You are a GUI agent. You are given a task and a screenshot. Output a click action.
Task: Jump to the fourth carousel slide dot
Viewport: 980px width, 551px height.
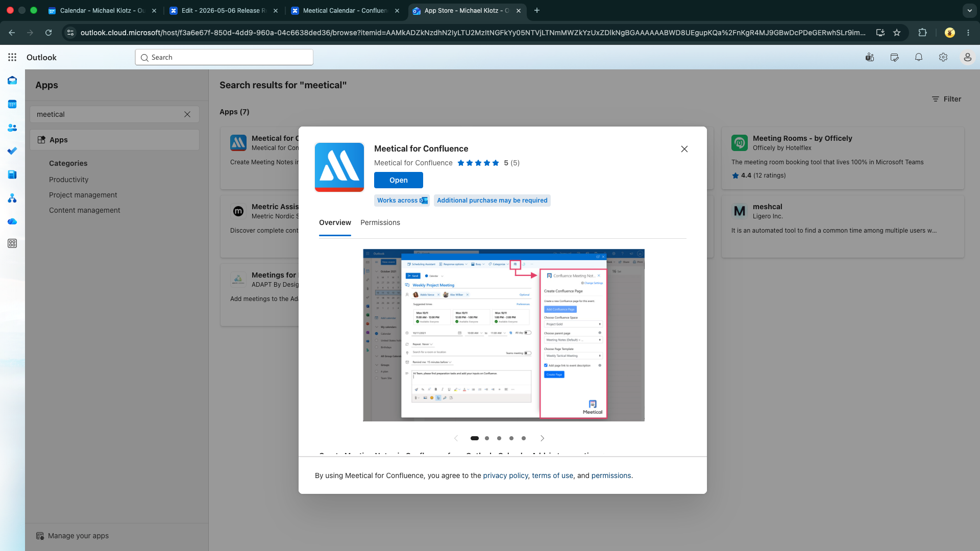click(x=511, y=438)
